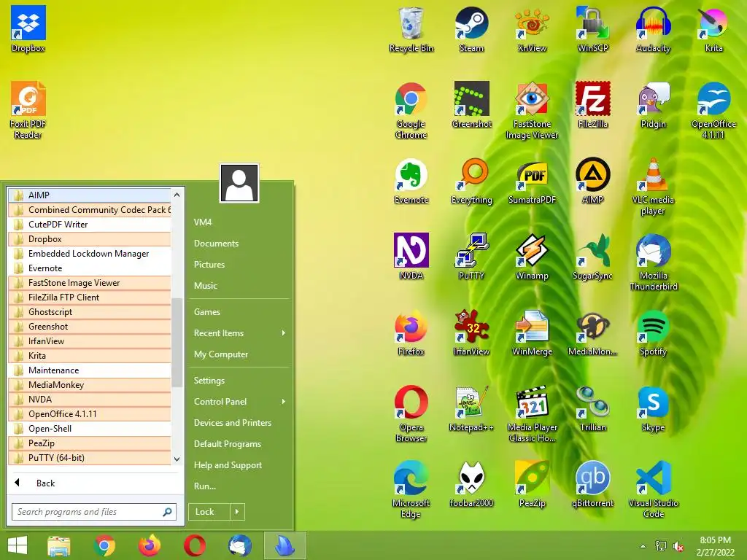Image resolution: width=747 pixels, height=560 pixels.
Task: Launch Audacity desktop shortcut
Action: pos(653,29)
